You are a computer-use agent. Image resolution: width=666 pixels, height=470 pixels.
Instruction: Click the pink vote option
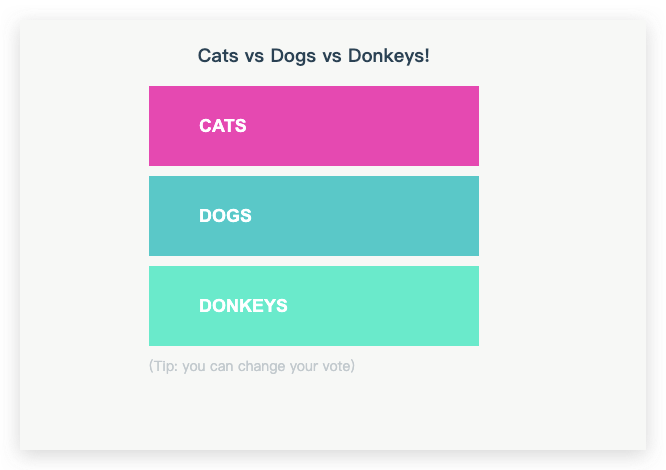(x=313, y=126)
